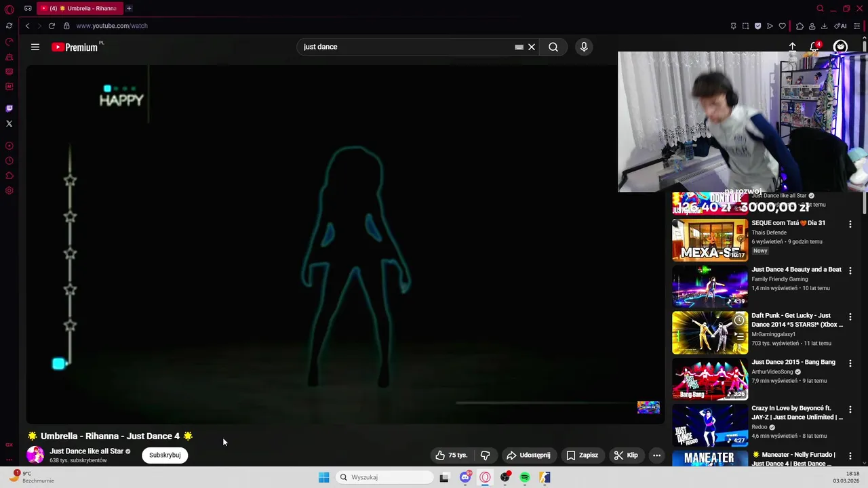Open Just Dance like all Star channel
Viewport: 868px width, 488px height.
coord(86,451)
